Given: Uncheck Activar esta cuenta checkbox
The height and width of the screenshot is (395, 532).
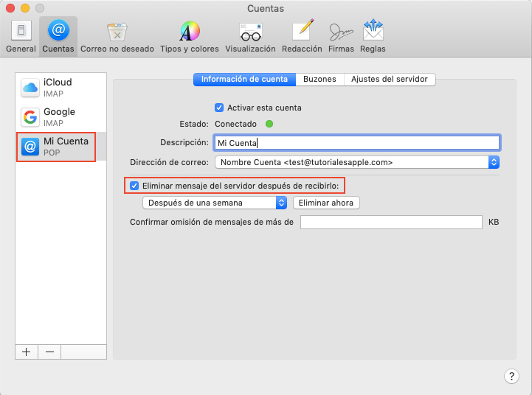Looking at the screenshot, I should pos(219,108).
